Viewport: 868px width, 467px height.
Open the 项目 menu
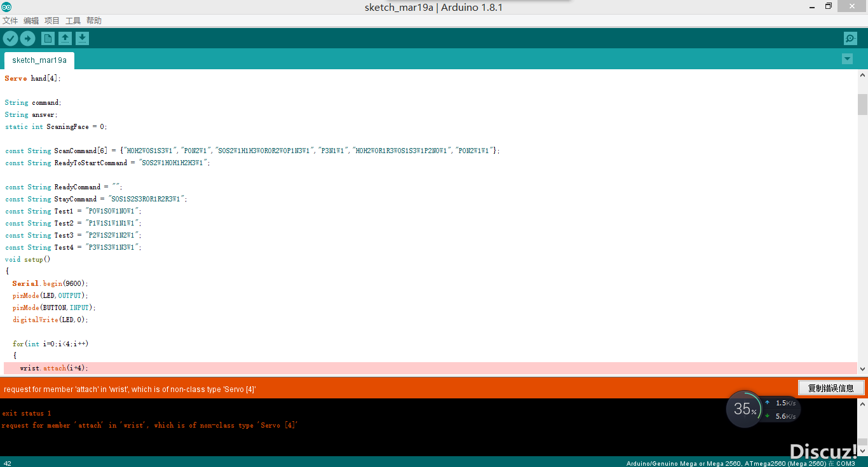[52, 21]
